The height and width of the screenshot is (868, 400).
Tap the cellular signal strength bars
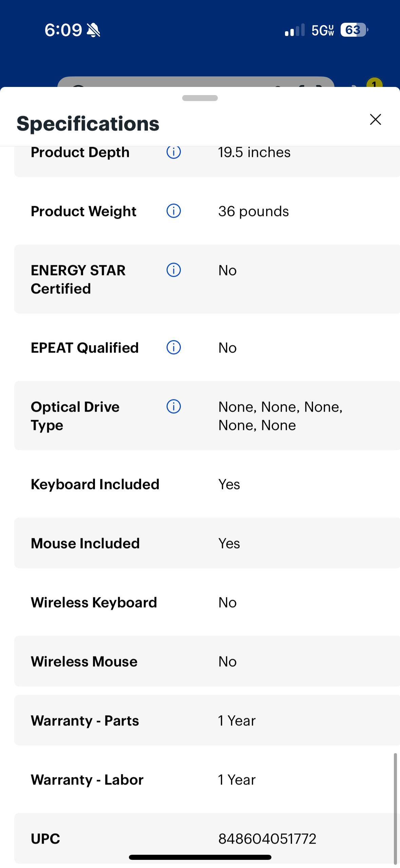click(x=294, y=30)
